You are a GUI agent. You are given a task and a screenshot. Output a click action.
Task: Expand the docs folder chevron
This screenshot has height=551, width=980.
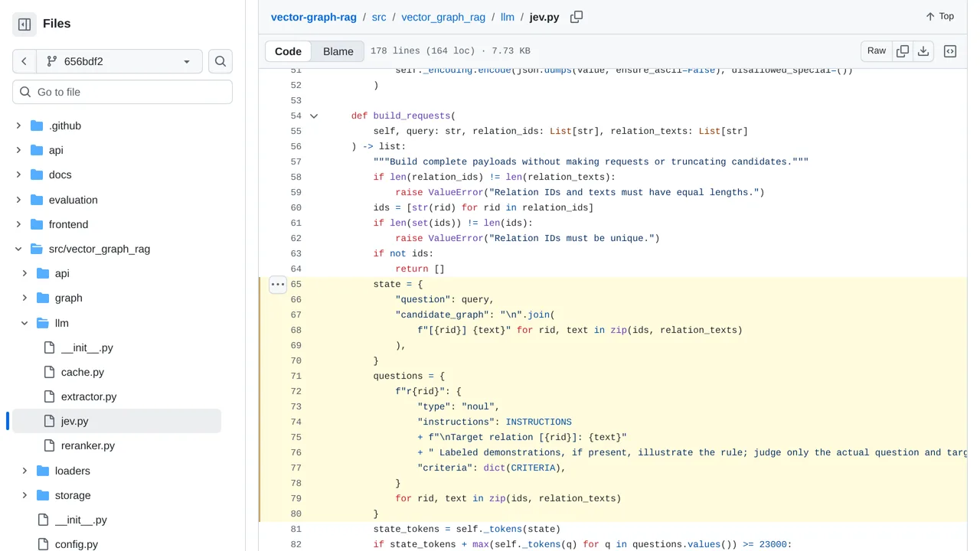18,174
